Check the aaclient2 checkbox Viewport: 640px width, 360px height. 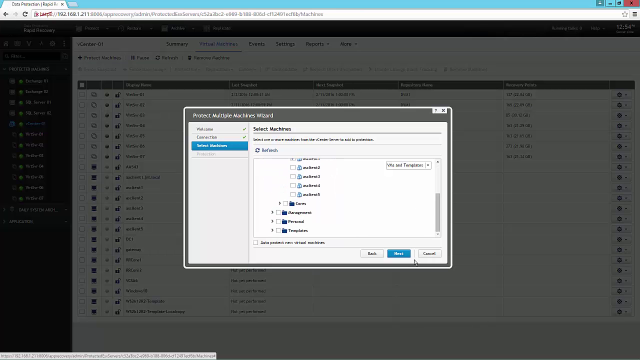(293, 168)
